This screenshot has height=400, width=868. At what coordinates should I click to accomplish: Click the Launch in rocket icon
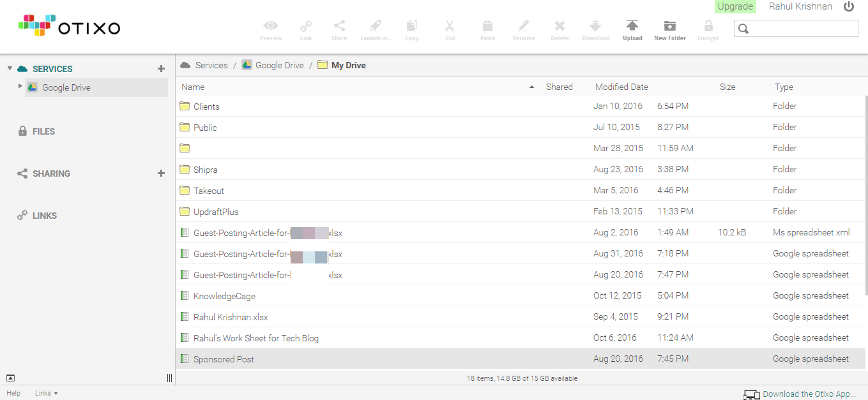(376, 26)
